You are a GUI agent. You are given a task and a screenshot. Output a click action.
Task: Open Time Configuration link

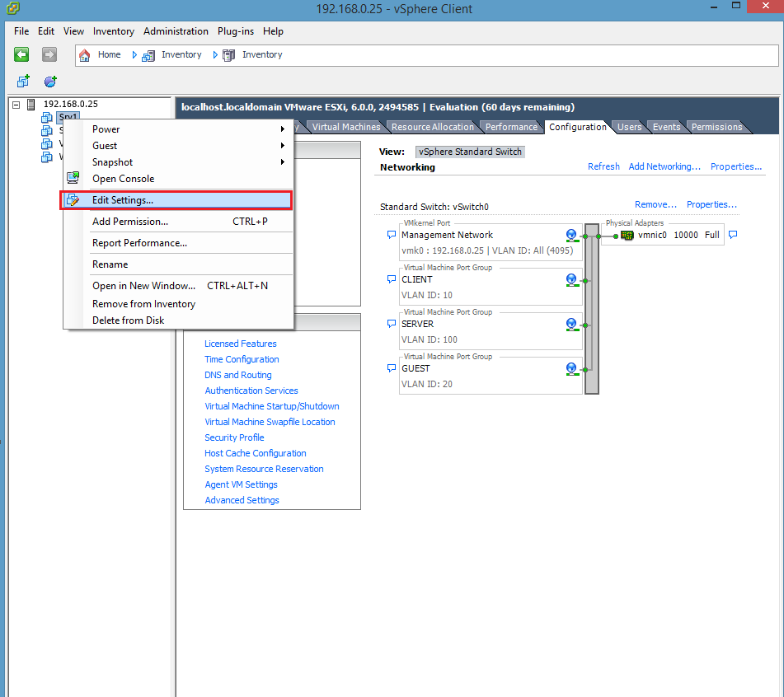coord(242,359)
